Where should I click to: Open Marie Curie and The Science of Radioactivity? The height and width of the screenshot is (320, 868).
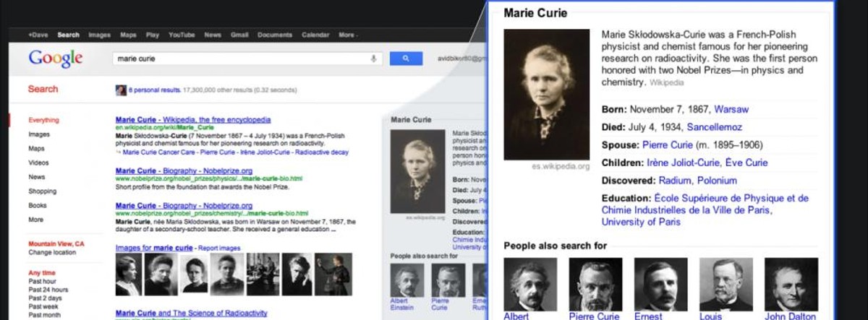tap(192, 313)
